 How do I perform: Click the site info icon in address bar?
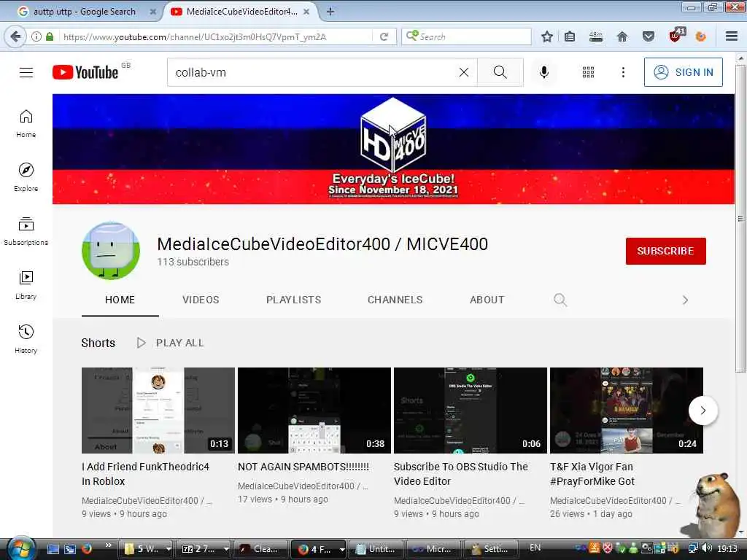tap(36, 36)
